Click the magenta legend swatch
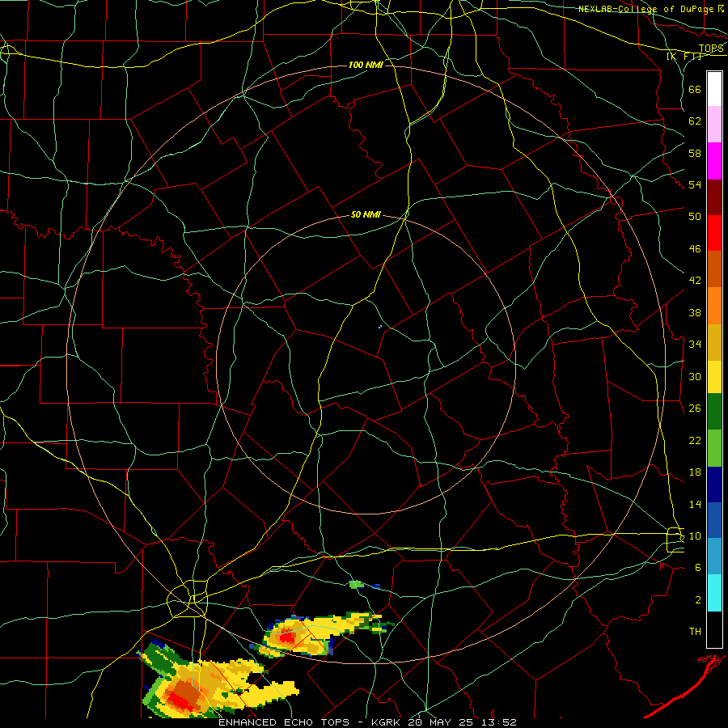Screen dimensions: 728x728 [714, 161]
